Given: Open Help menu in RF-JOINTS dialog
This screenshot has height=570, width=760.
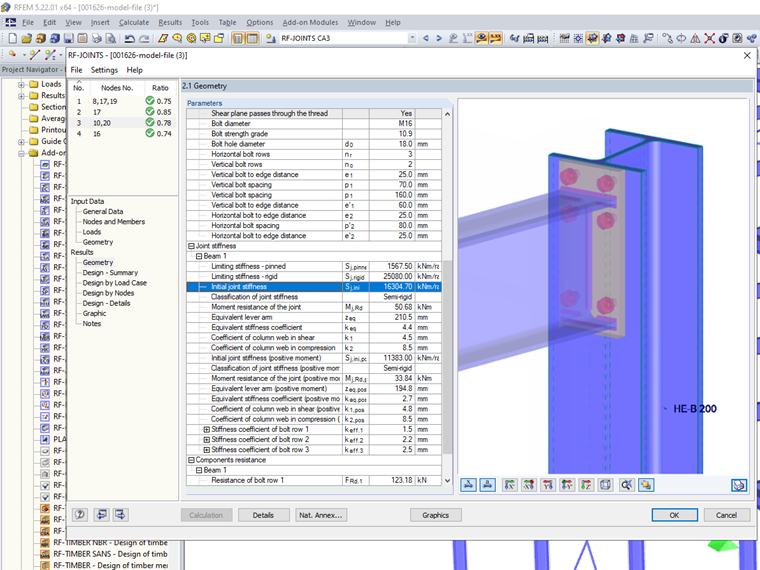Looking at the screenshot, I should 135,70.
